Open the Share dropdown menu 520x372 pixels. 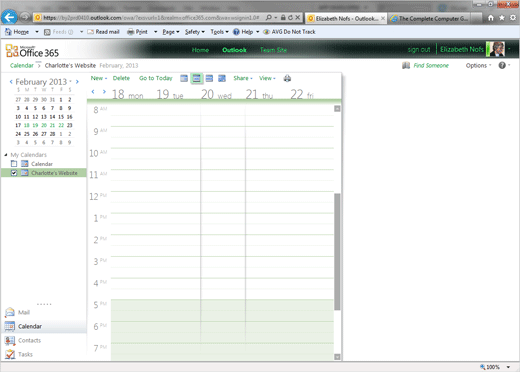pos(243,78)
